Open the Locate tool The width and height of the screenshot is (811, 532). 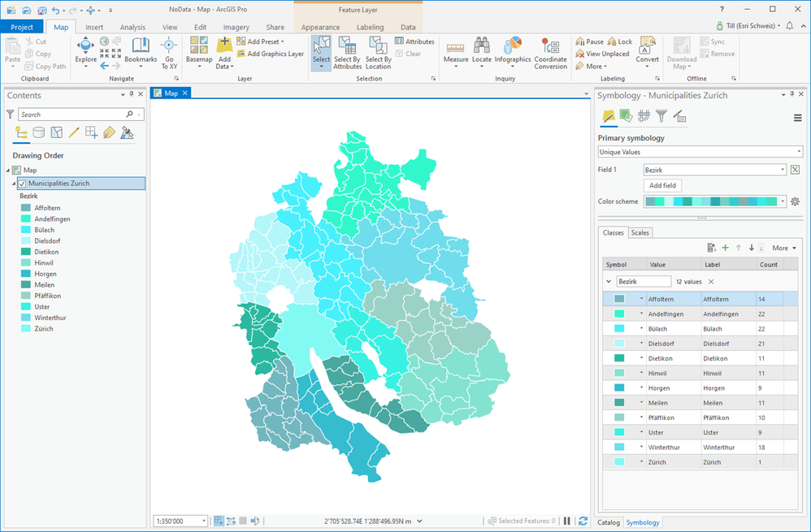482,53
